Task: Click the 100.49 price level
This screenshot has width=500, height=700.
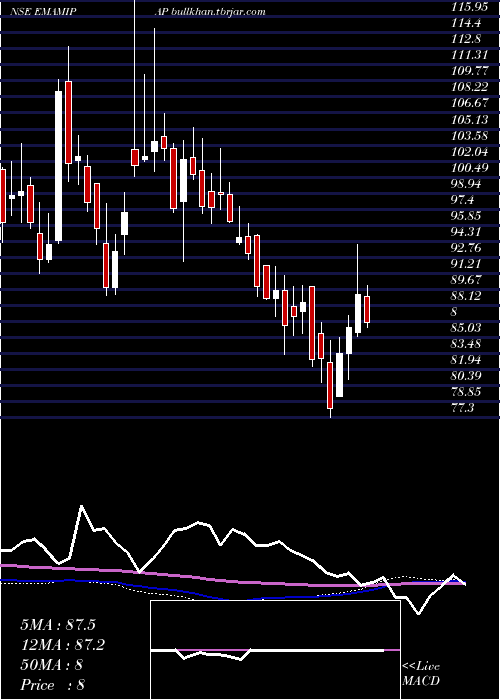Action: (471, 167)
